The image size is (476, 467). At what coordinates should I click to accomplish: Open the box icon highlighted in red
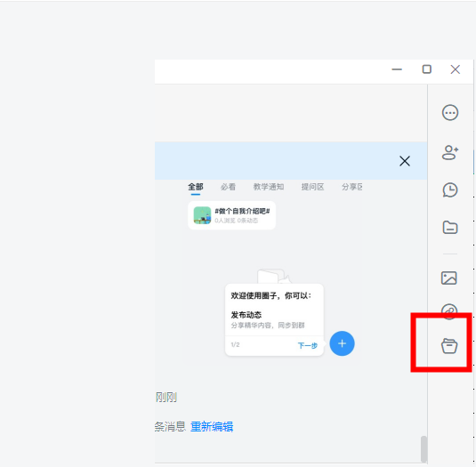coord(449,346)
